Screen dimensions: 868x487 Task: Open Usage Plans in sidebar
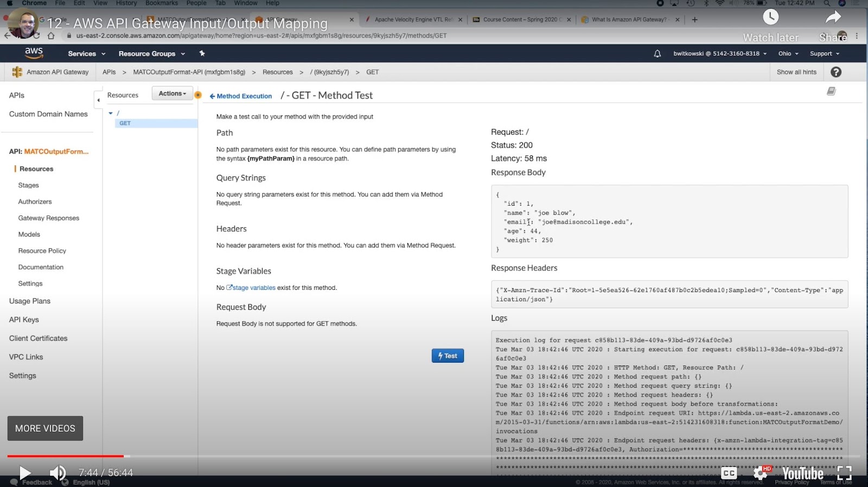click(x=30, y=301)
